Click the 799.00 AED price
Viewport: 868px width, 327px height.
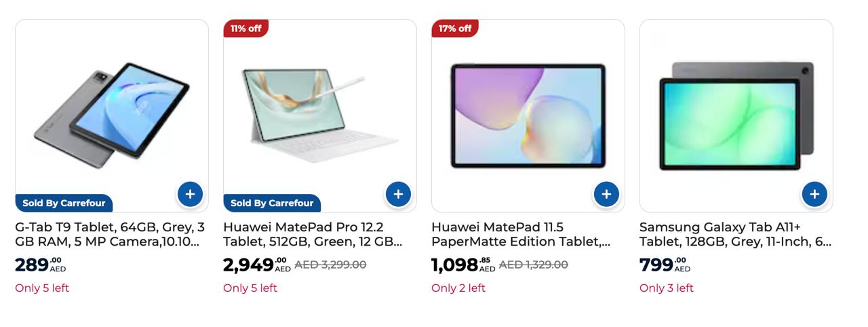665,265
